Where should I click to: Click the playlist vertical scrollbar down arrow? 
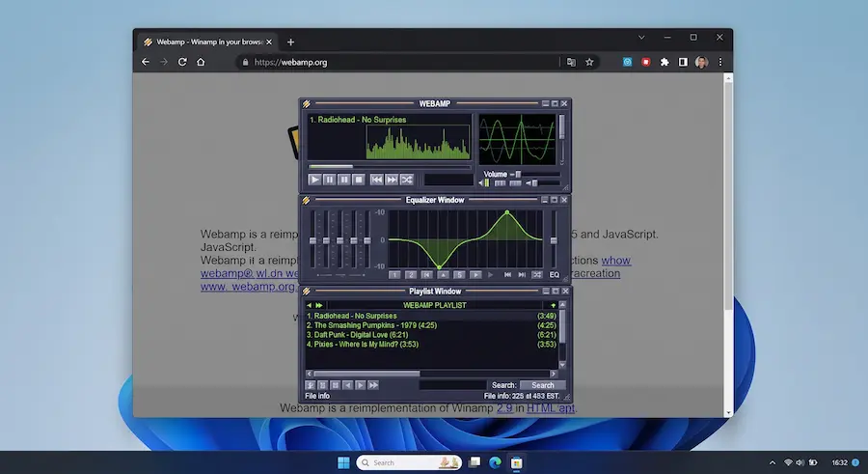coord(562,365)
